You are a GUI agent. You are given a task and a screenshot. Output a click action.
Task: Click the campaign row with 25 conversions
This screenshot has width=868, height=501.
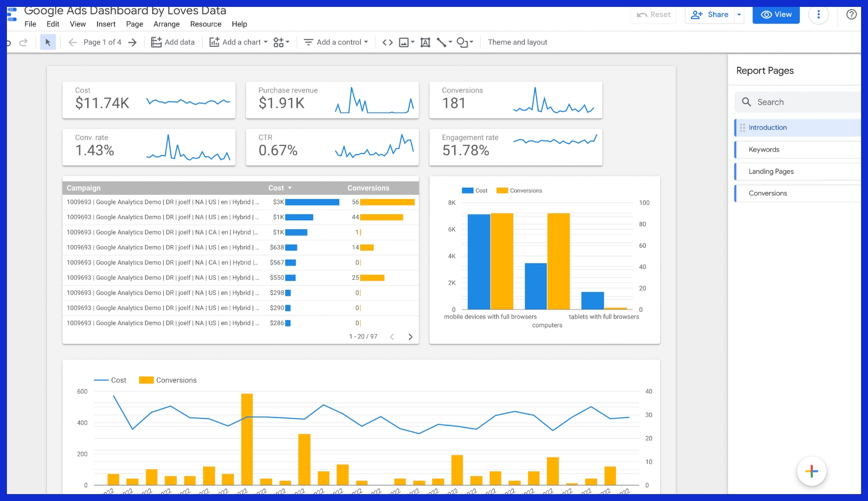click(240, 278)
